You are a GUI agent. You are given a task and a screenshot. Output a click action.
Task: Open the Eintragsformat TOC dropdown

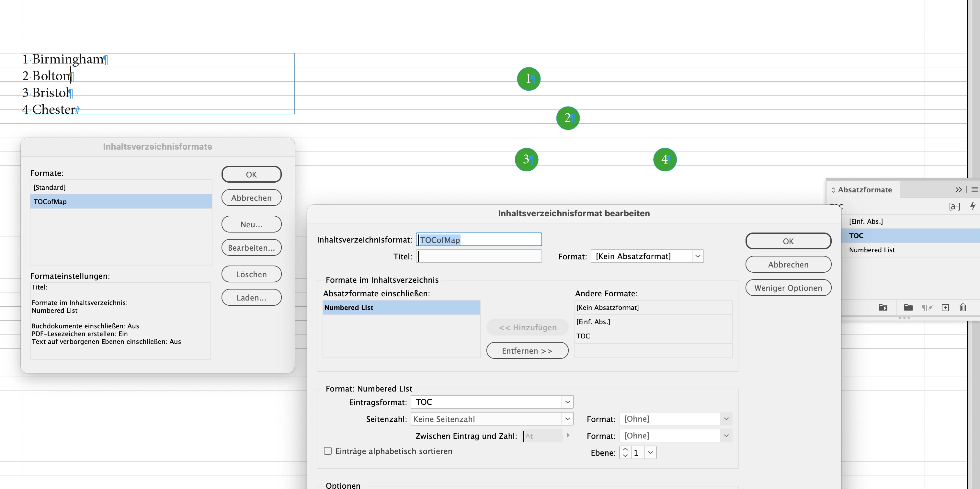tap(567, 402)
